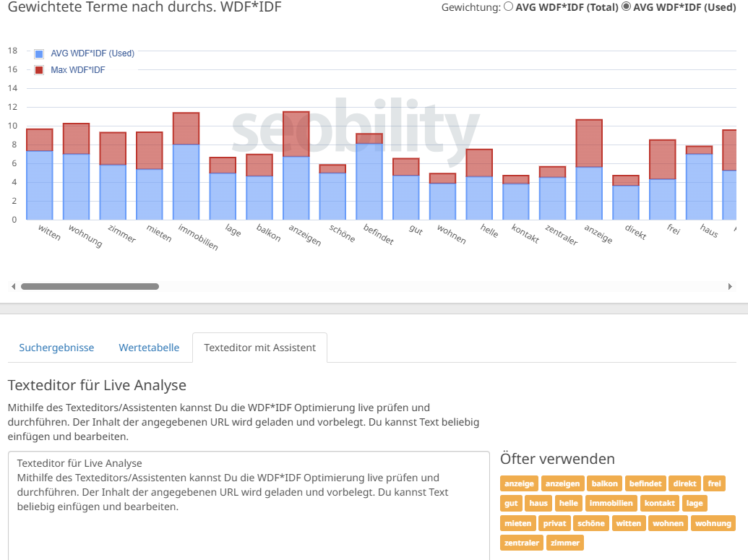This screenshot has width=748, height=560.
Task: Click the 'helle' keyword tag
Action: (569, 503)
